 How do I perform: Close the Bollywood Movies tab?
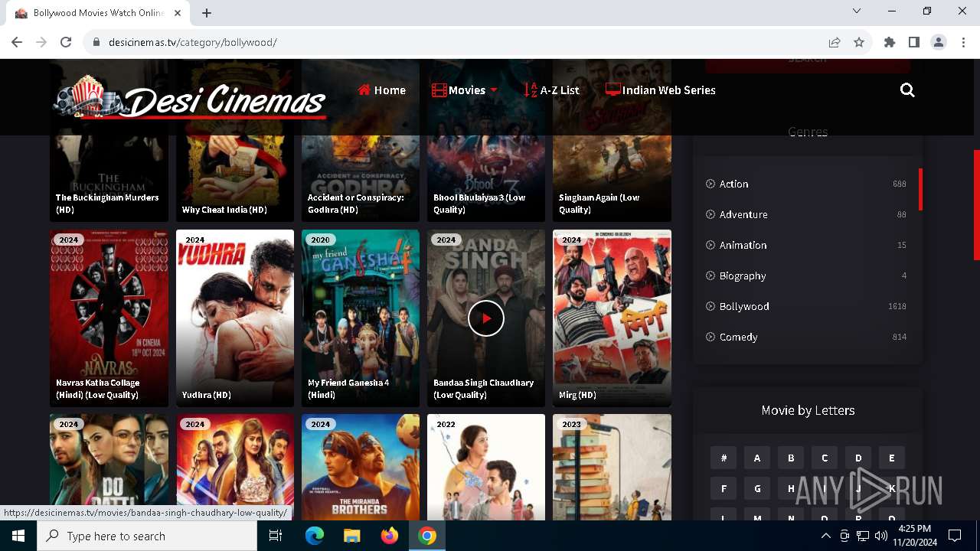click(x=178, y=13)
